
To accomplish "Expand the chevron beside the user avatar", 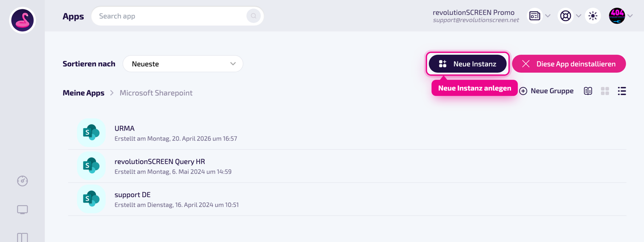I will [630, 16].
